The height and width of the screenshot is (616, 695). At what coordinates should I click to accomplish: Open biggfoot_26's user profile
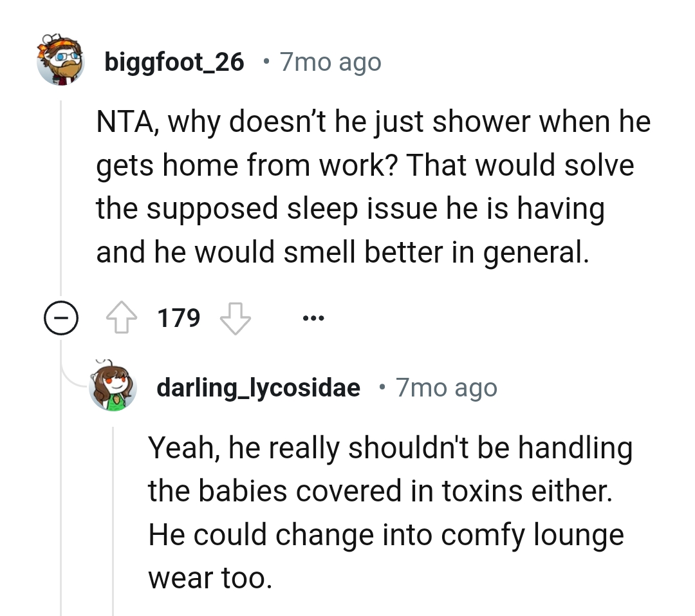(x=174, y=61)
